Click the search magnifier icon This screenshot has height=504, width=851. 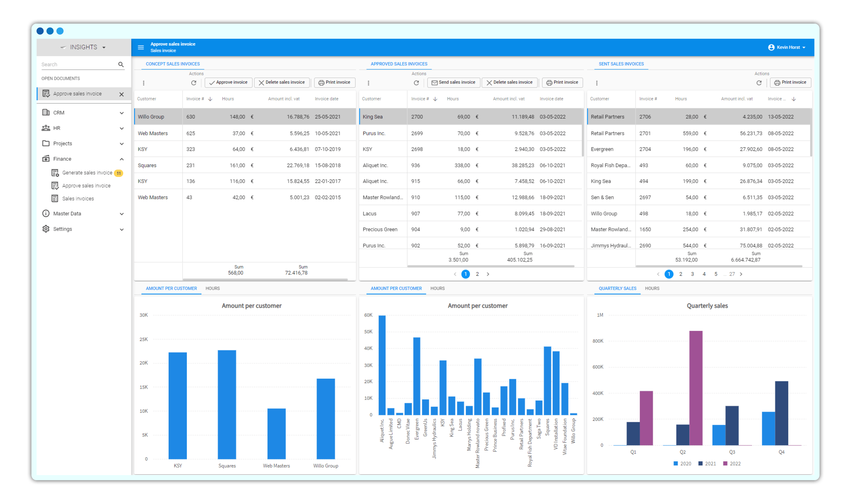121,64
